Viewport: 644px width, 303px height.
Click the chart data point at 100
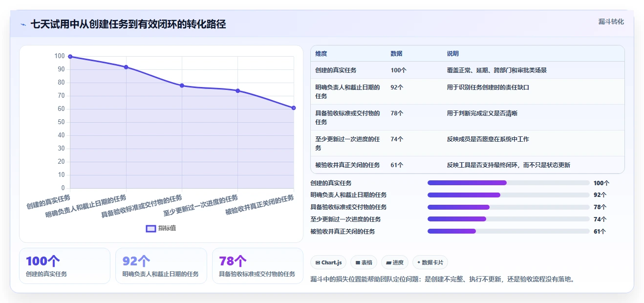point(70,57)
